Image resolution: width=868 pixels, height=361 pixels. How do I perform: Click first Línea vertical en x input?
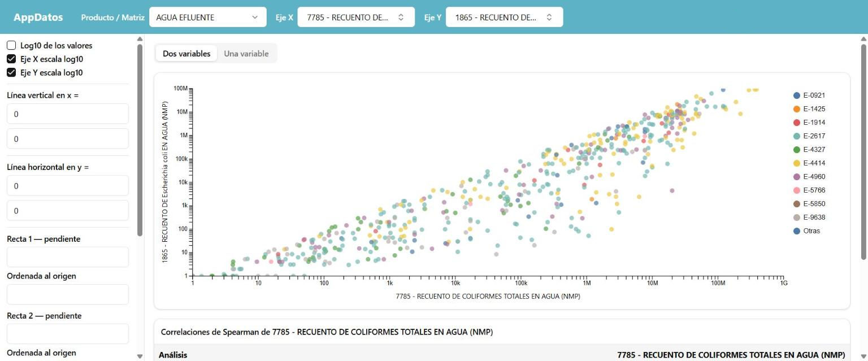pos(68,114)
